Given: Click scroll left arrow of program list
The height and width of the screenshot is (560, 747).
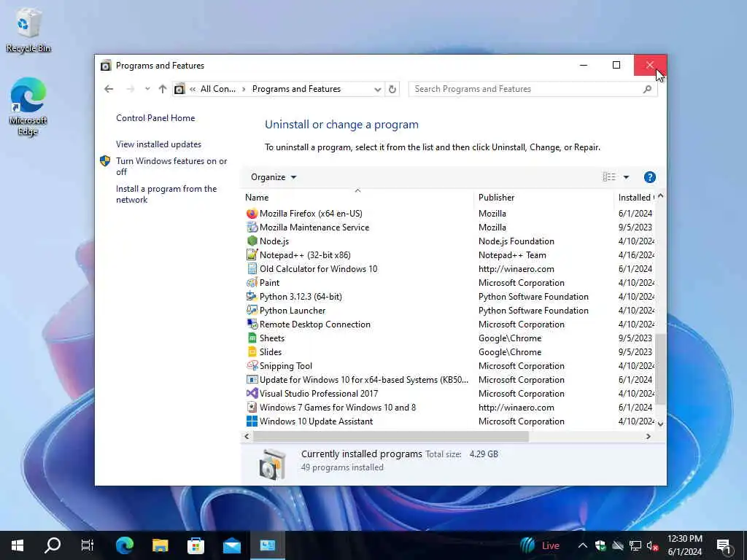Looking at the screenshot, I should (x=247, y=436).
